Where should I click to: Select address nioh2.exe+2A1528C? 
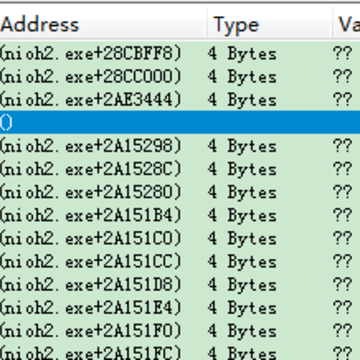coord(91,169)
